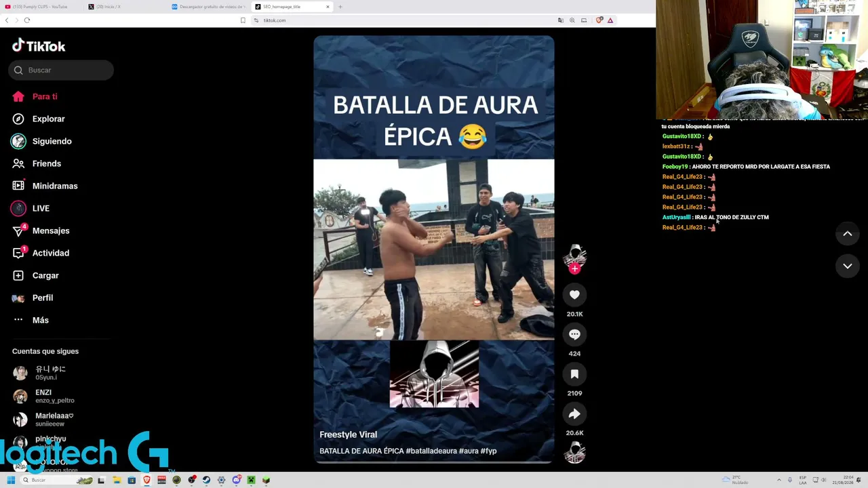Click the #fyp hashtag
Image resolution: width=868 pixels, height=488 pixels.
488,451
